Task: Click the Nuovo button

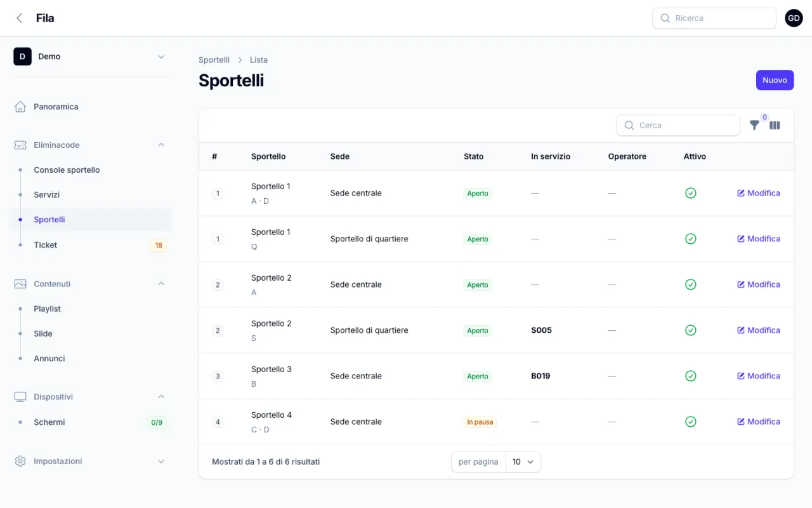Action: [775, 80]
